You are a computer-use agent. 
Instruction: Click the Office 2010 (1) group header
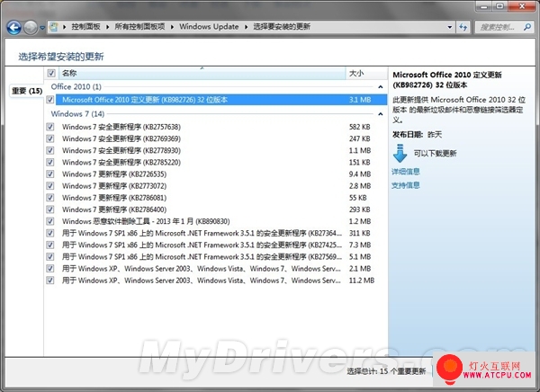coord(76,86)
